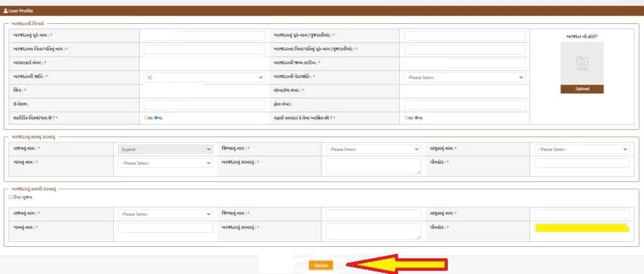Click the current address textarea
644x274 pixels.
pyautogui.click(x=373, y=166)
